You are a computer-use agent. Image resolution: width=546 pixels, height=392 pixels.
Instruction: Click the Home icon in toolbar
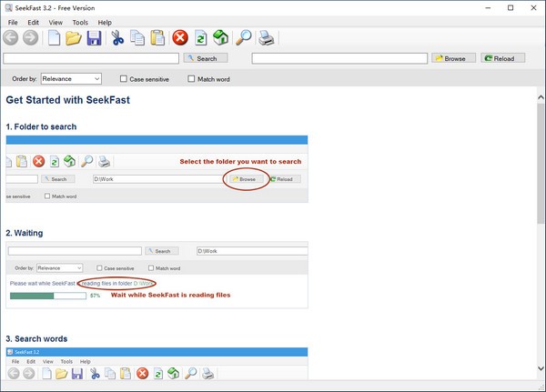(220, 37)
